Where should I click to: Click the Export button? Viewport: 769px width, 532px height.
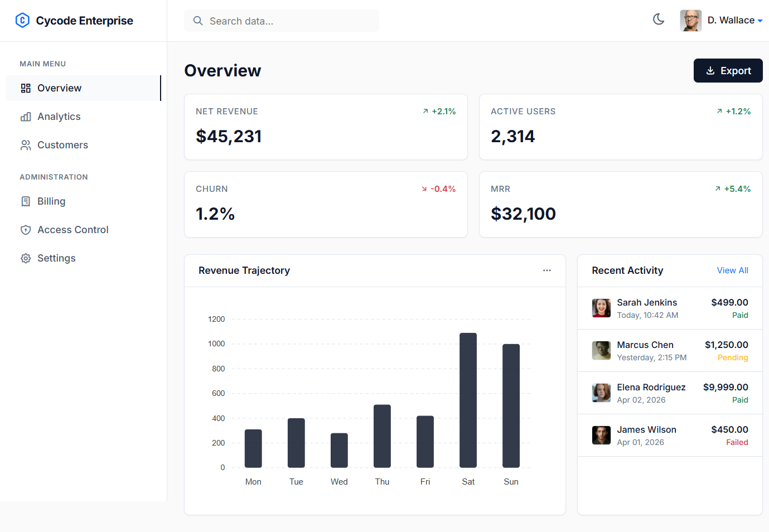(728, 70)
